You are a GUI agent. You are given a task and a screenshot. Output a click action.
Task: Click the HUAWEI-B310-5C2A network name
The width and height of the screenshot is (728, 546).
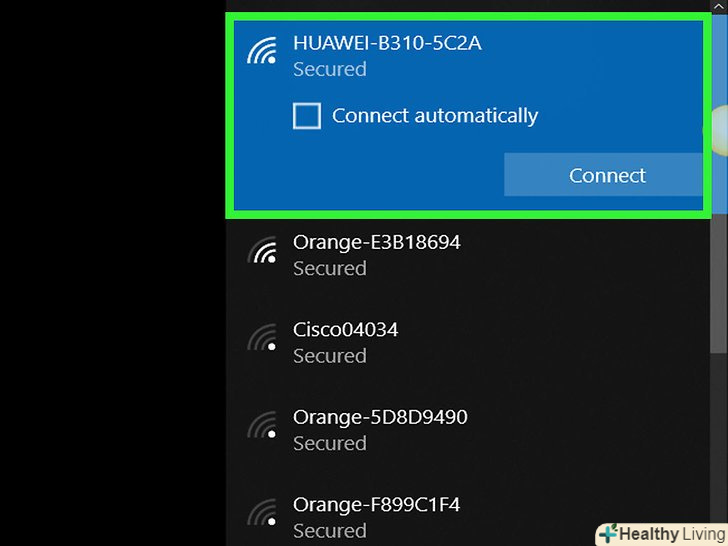coord(387,43)
